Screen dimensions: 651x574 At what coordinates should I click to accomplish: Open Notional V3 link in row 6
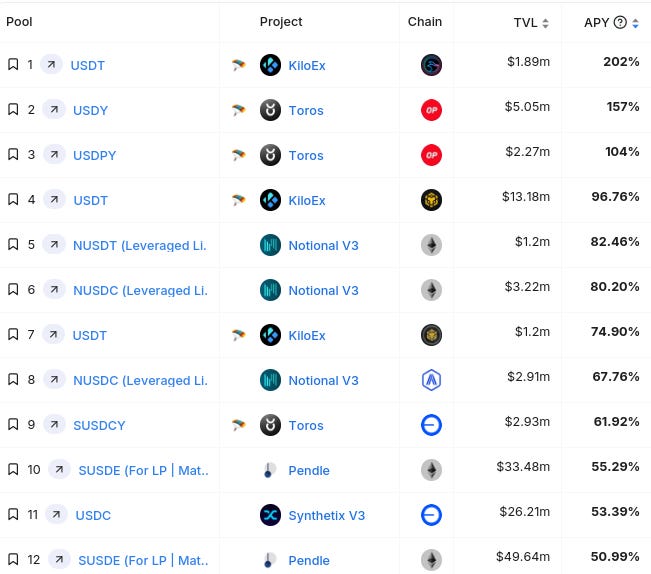click(323, 291)
